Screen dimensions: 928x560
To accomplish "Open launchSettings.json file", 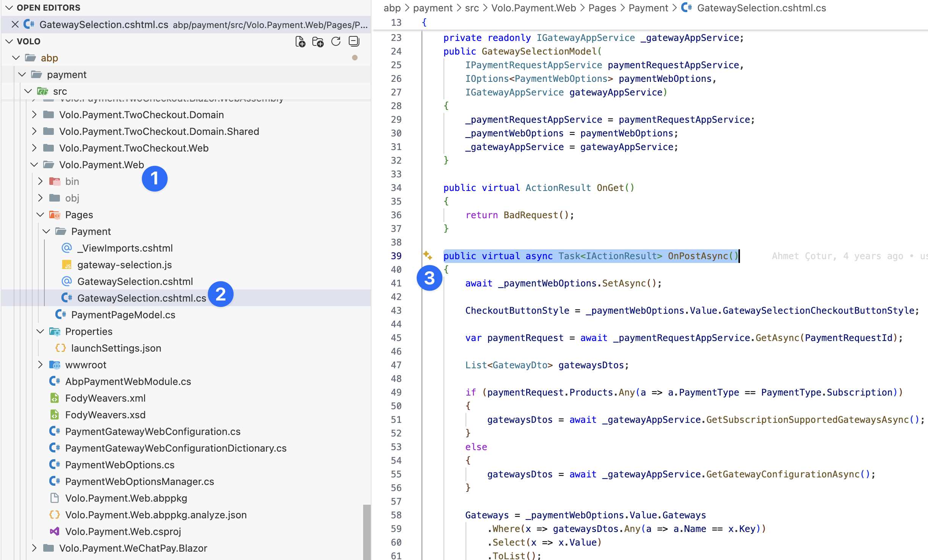I will (116, 348).
